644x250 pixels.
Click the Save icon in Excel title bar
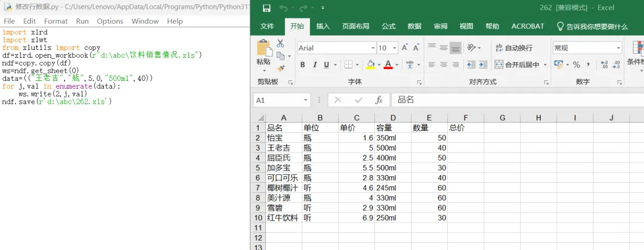coord(267,8)
